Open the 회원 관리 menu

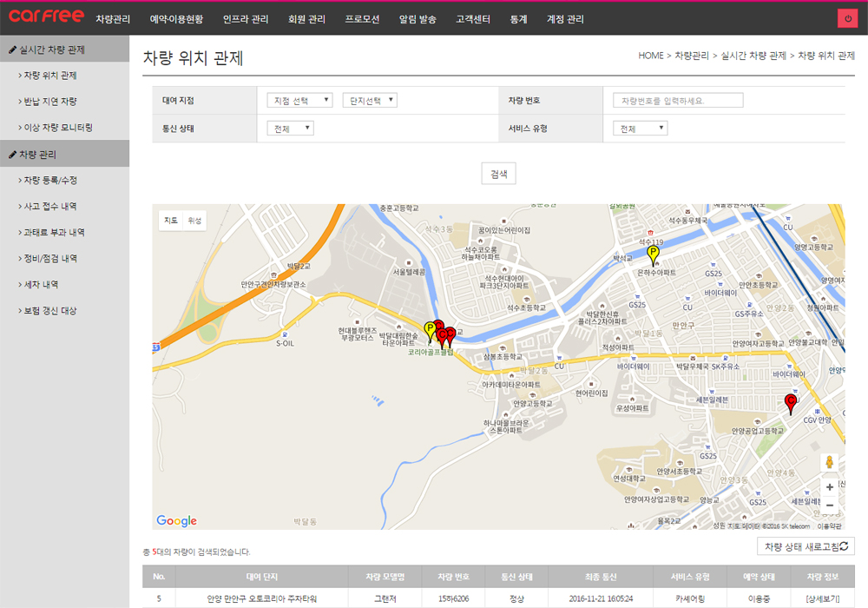click(x=306, y=19)
